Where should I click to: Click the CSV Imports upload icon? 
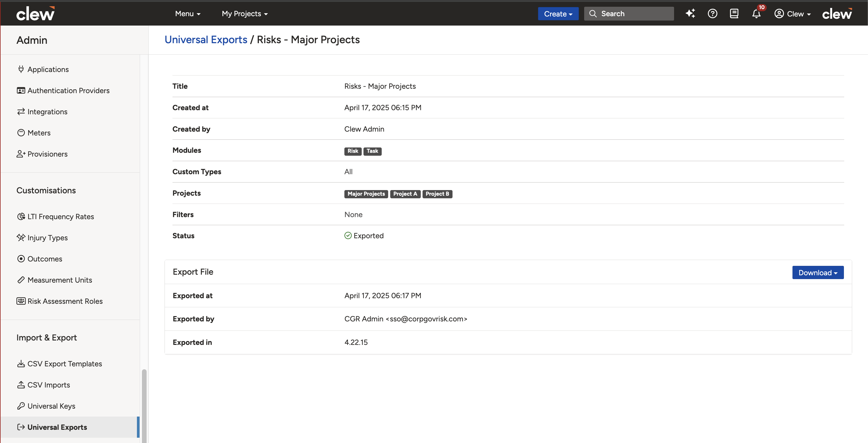[21, 385]
